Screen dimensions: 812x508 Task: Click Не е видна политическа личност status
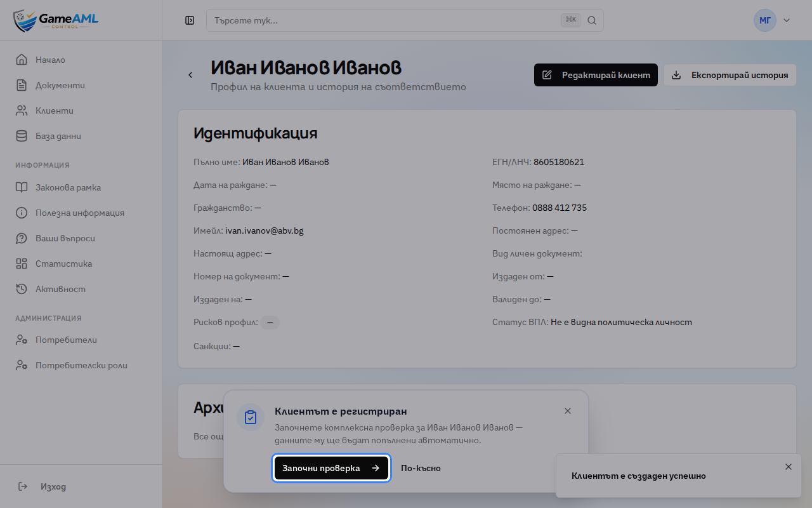(x=621, y=322)
